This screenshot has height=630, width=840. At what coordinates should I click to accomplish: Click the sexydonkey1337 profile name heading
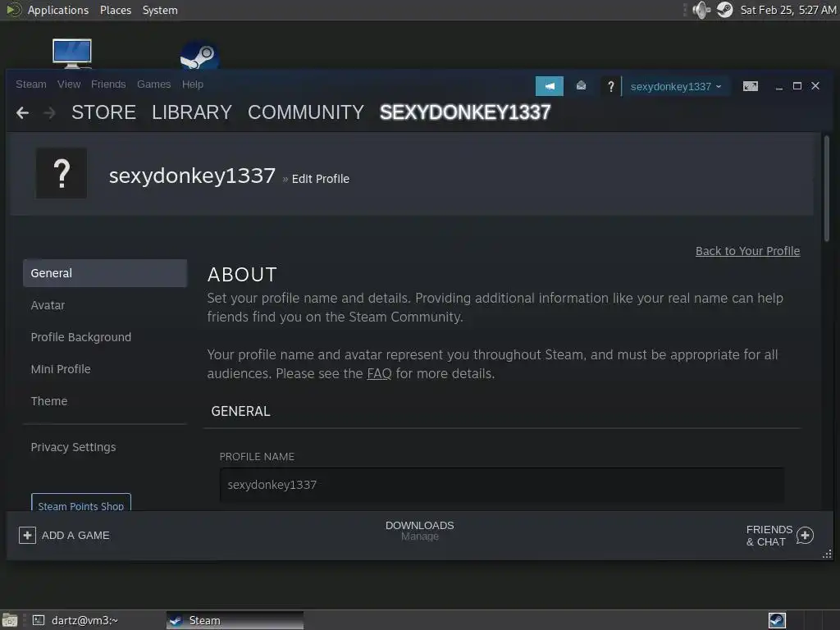(x=192, y=176)
